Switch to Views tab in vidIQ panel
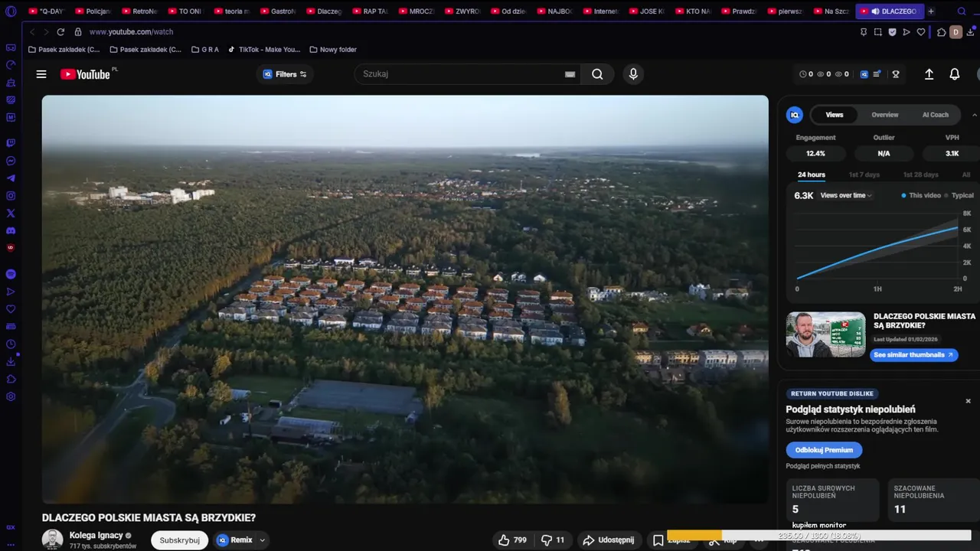The height and width of the screenshot is (551, 980). pyautogui.click(x=834, y=115)
